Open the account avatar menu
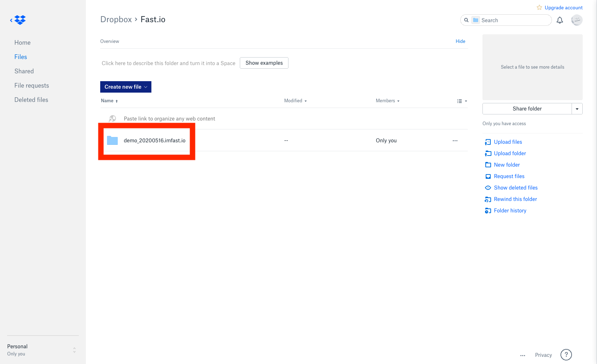Viewport: 597px width, 364px height. click(x=577, y=20)
